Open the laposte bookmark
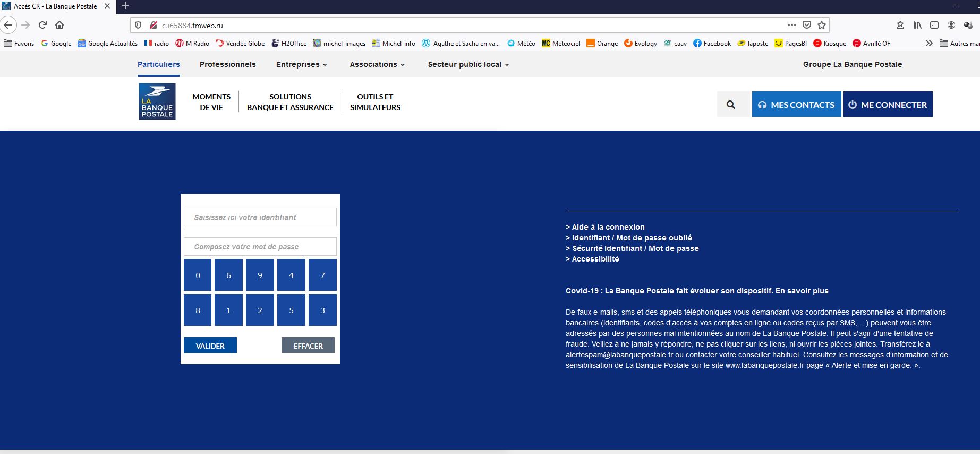The height and width of the screenshot is (454, 980). tap(753, 43)
